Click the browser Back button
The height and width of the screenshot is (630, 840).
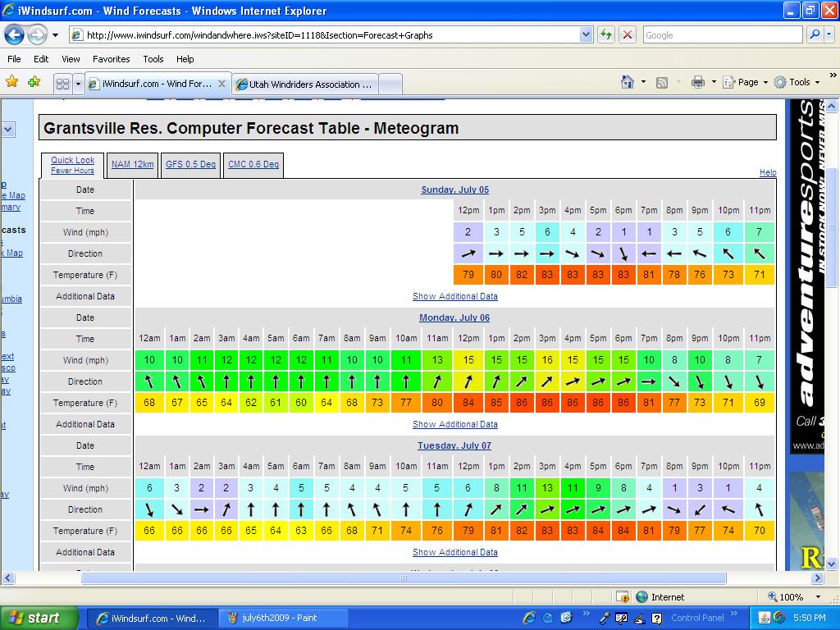click(x=14, y=34)
